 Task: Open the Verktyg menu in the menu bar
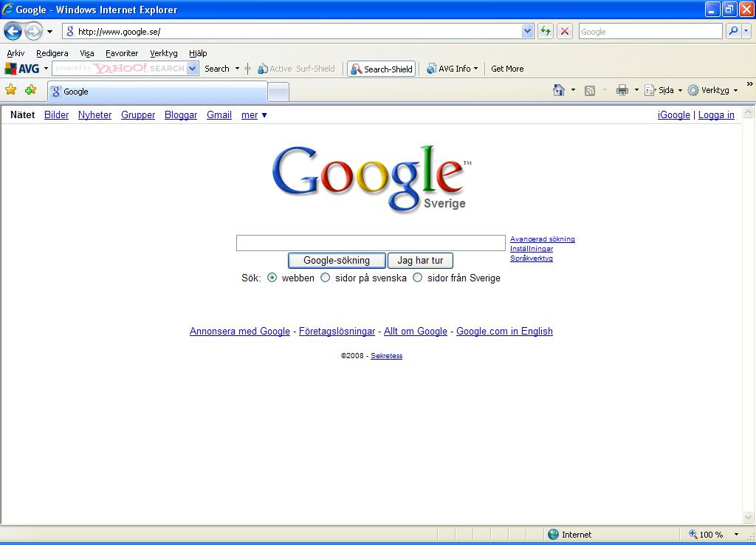point(163,53)
